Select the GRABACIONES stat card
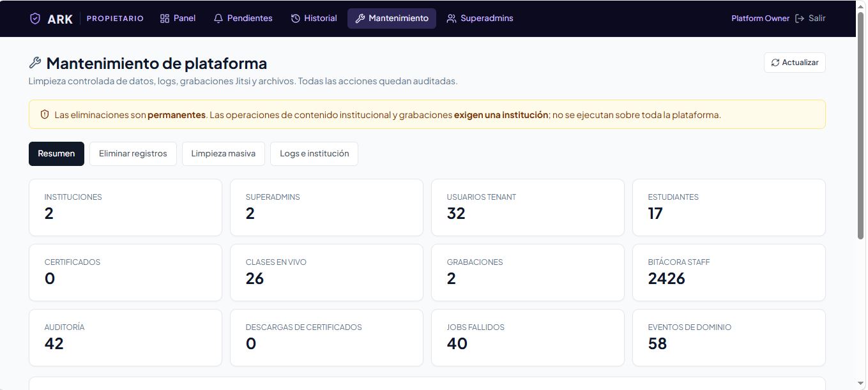Image resolution: width=868 pixels, height=390 pixels. [x=528, y=273]
